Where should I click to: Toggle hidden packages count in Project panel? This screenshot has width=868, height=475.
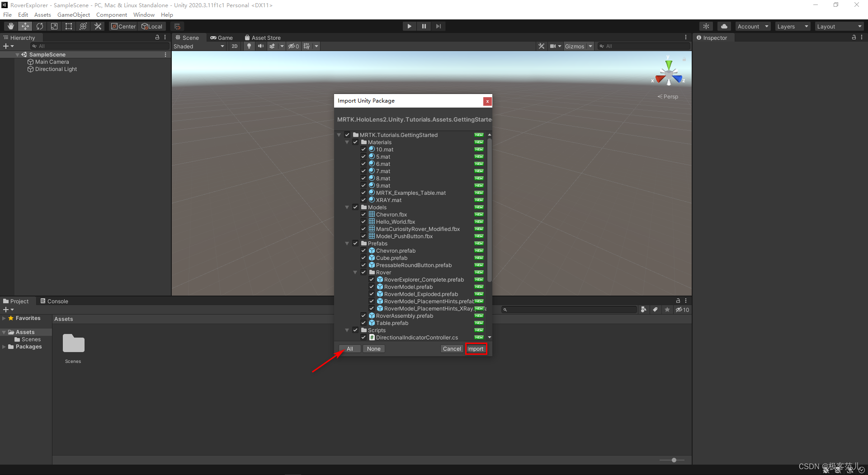[x=682, y=310]
